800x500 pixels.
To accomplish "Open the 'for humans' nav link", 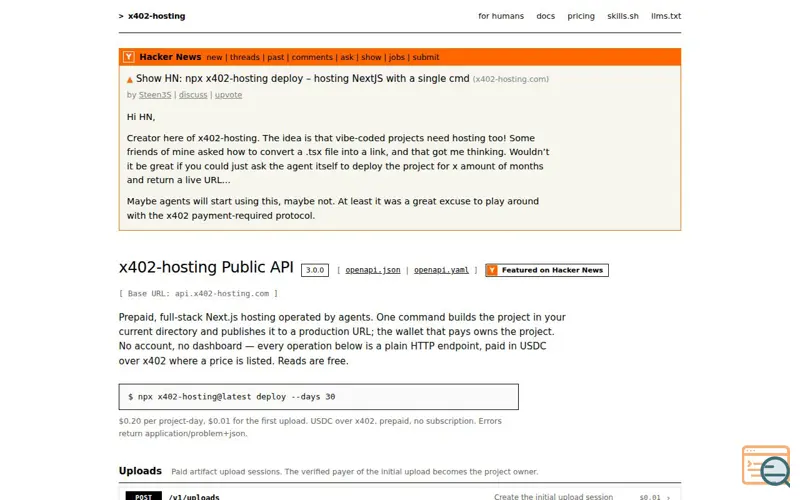I will [501, 16].
